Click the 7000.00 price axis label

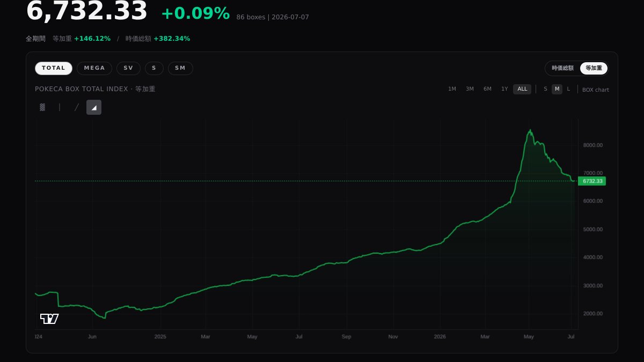[x=592, y=173]
